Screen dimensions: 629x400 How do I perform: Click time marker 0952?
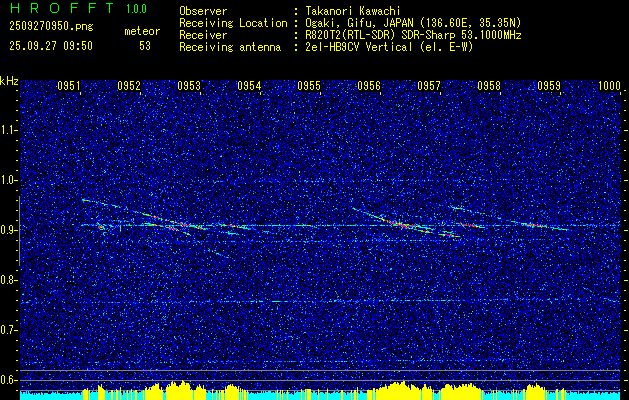tap(129, 85)
